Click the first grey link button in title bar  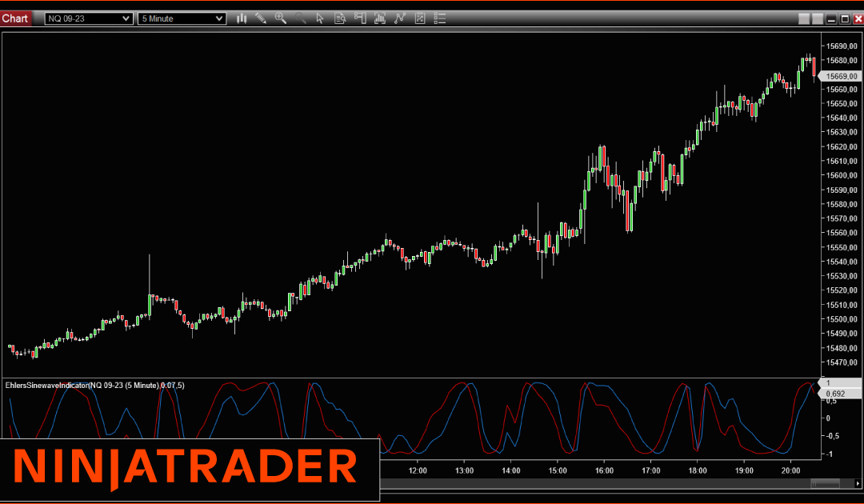point(804,18)
